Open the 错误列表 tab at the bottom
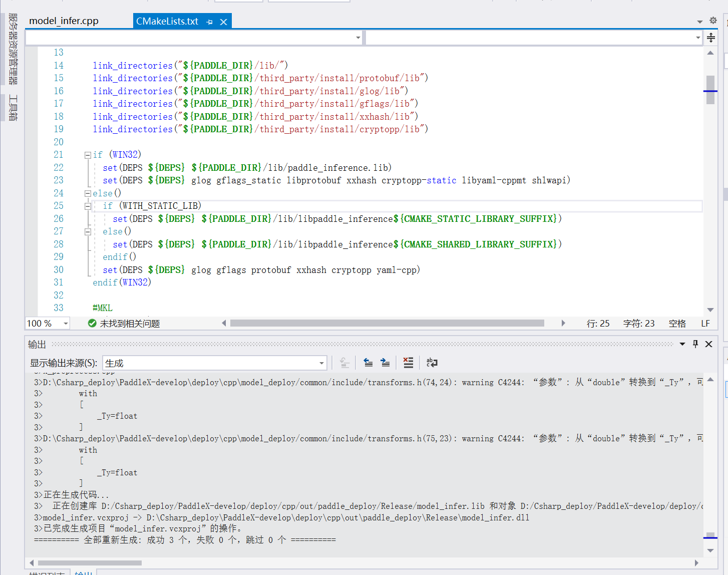 pos(48,572)
